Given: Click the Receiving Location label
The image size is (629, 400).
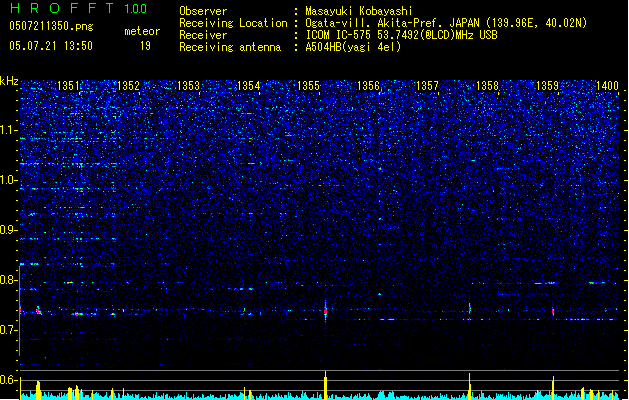Looking at the screenshot, I should (233, 23).
